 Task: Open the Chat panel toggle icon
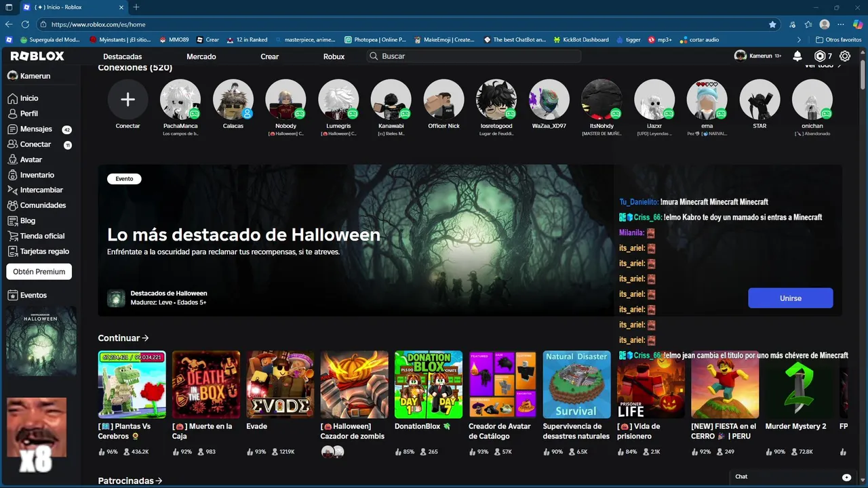[846, 477]
